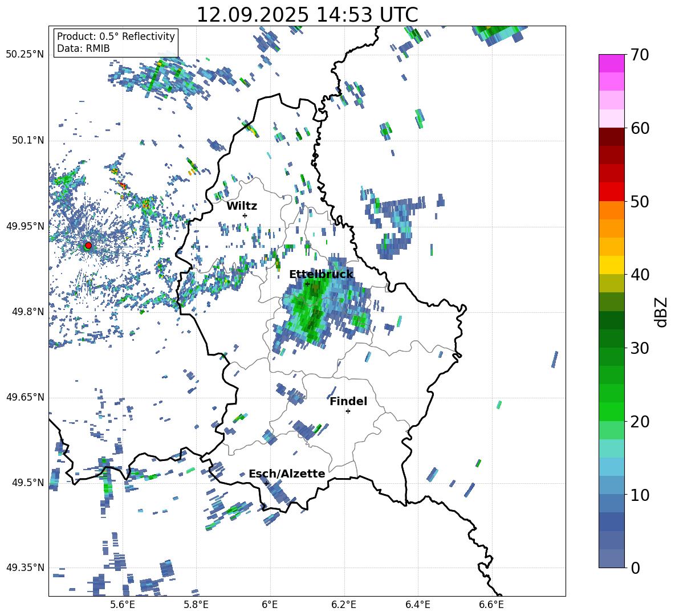The width and height of the screenshot is (675, 616).
Task: Click the Wiltz city label
Action: pyautogui.click(x=242, y=206)
